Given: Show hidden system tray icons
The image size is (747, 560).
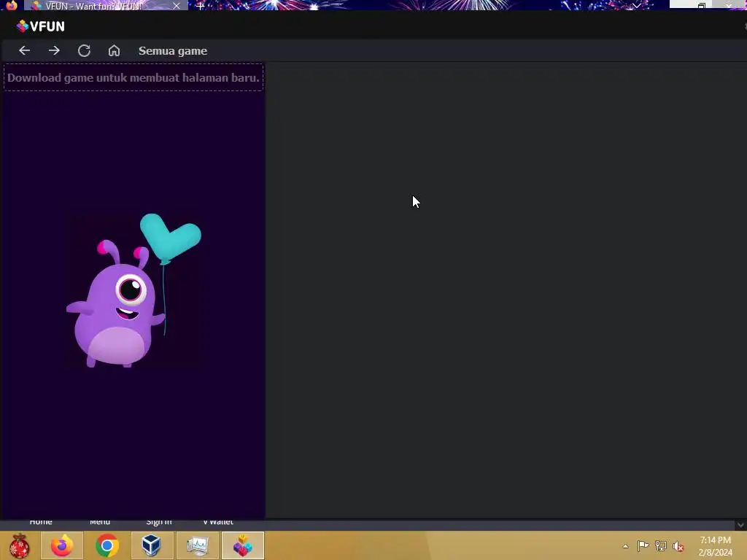Looking at the screenshot, I should pyautogui.click(x=625, y=546).
